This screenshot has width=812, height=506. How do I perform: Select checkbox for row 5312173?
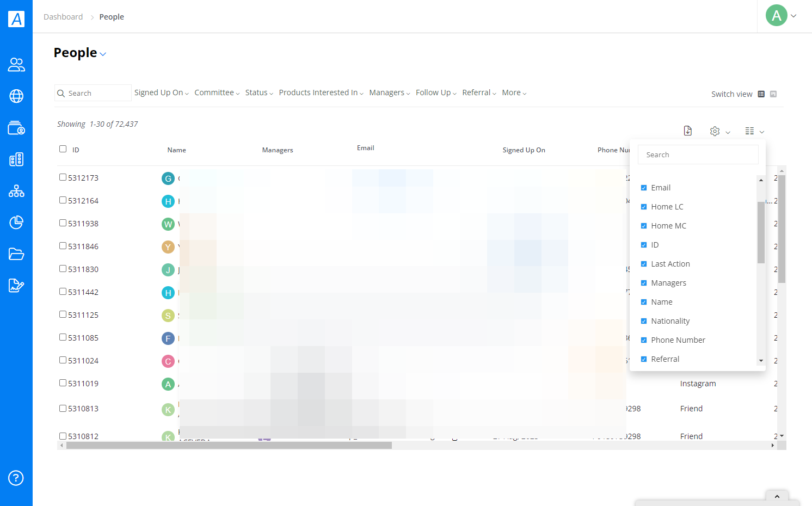pos(63,177)
